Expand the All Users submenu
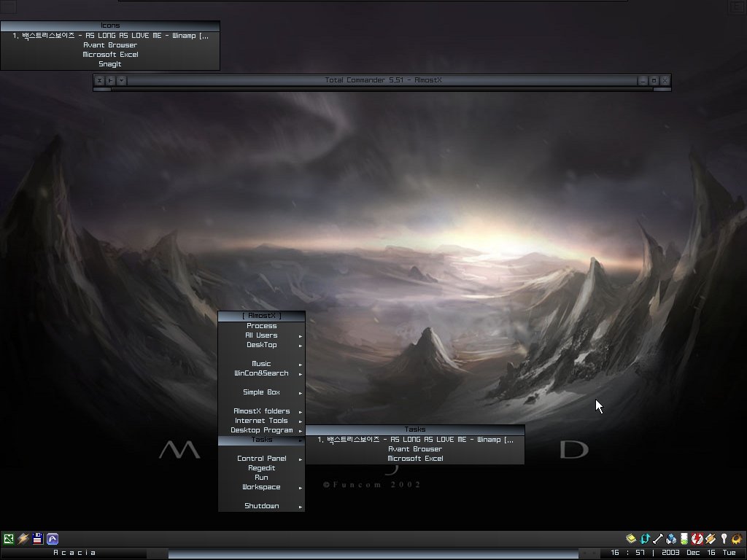Viewport: 747px width, 560px height. click(262, 335)
